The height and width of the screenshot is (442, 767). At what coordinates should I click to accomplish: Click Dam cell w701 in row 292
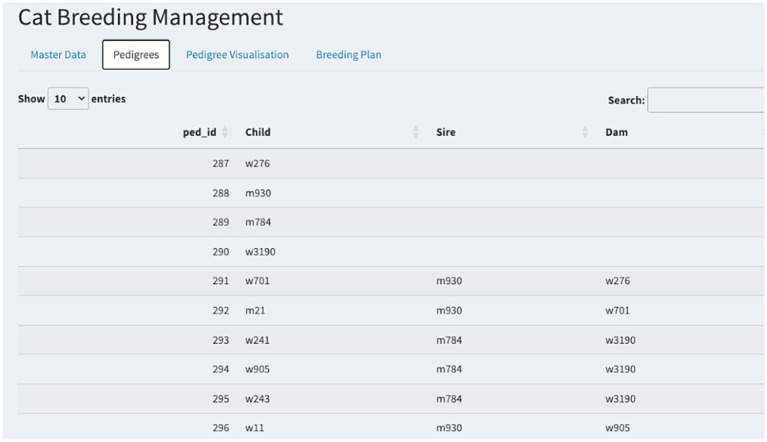(617, 310)
